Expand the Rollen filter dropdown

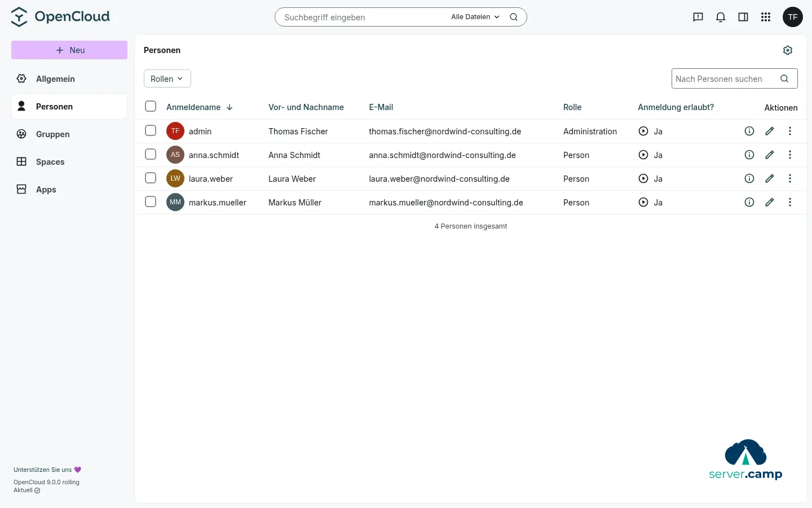(167, 78)
